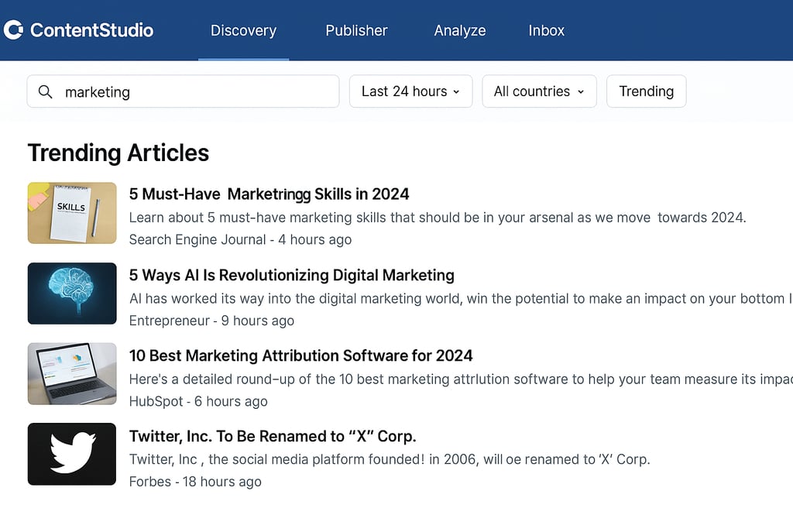The image size is (793, 532).
Task: Open the Discovery tab
Action: point(243,30)
